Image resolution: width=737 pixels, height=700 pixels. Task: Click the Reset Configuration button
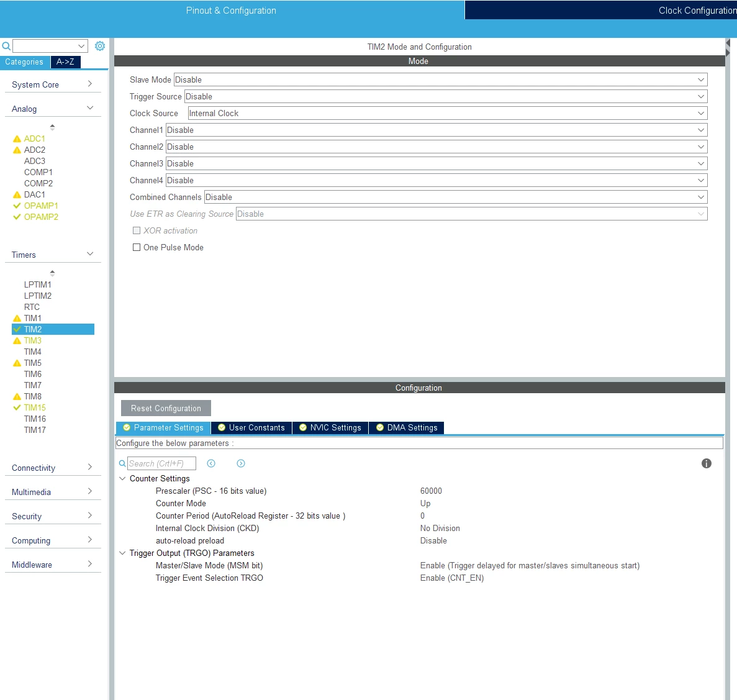166,408
